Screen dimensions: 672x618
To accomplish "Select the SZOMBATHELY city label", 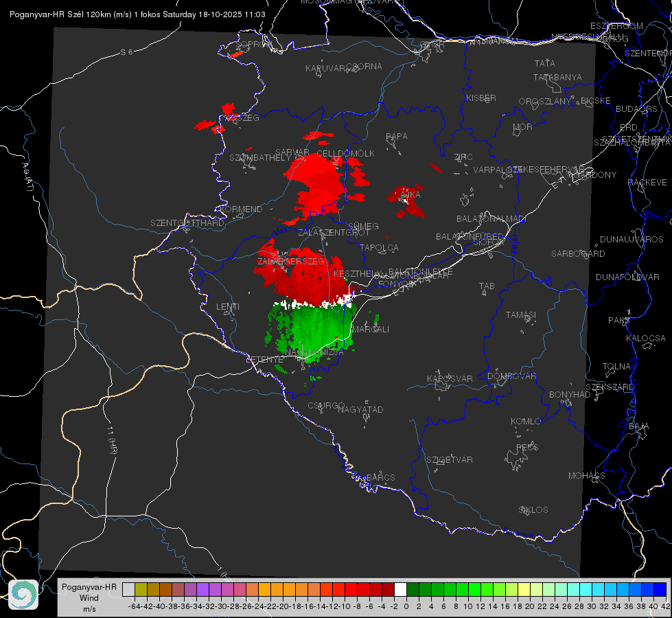I will coord(260,158).
